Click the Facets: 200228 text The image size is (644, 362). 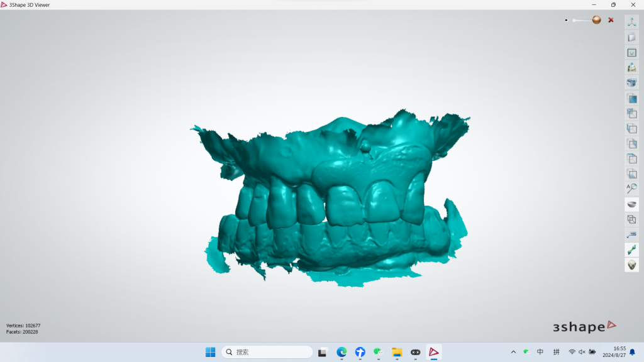(x=22, y=332)
